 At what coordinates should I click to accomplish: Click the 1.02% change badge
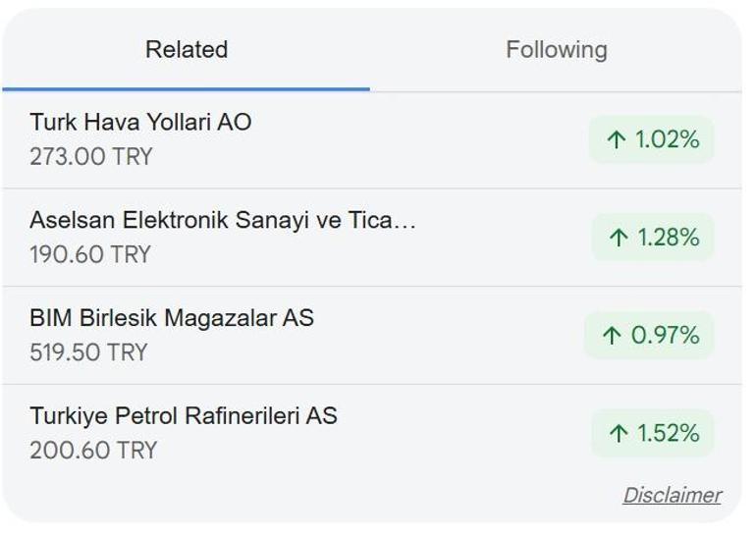[x=652, y=139]
